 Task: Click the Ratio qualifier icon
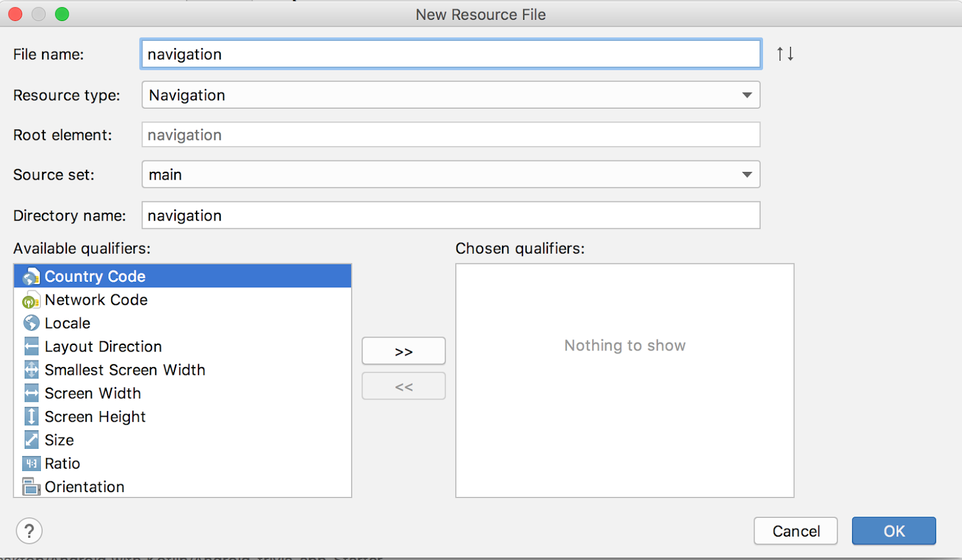tap(31, 463)
